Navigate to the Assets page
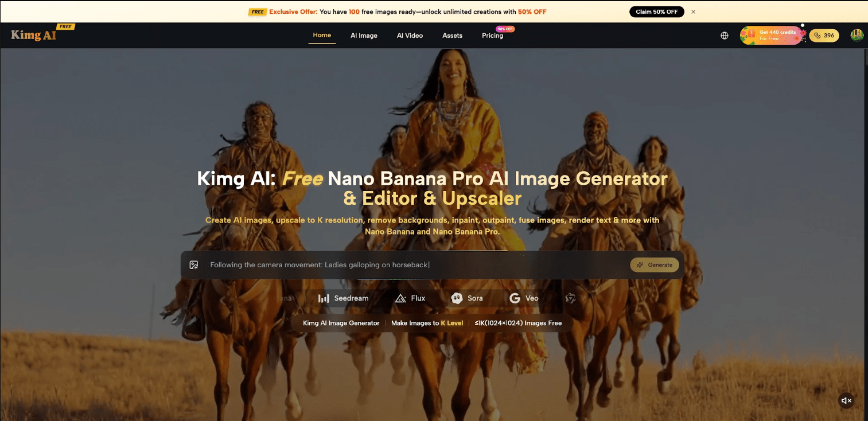 tap(452, 36)
